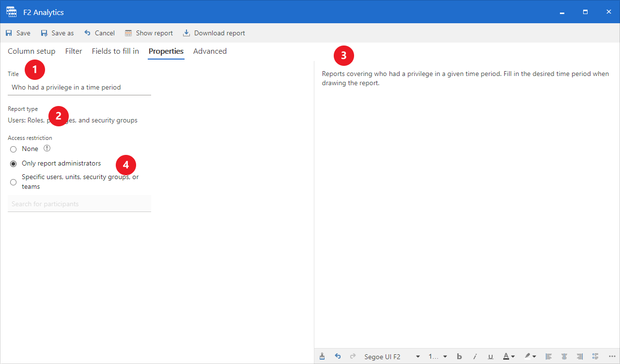Open the font color picker

(508, 357)
